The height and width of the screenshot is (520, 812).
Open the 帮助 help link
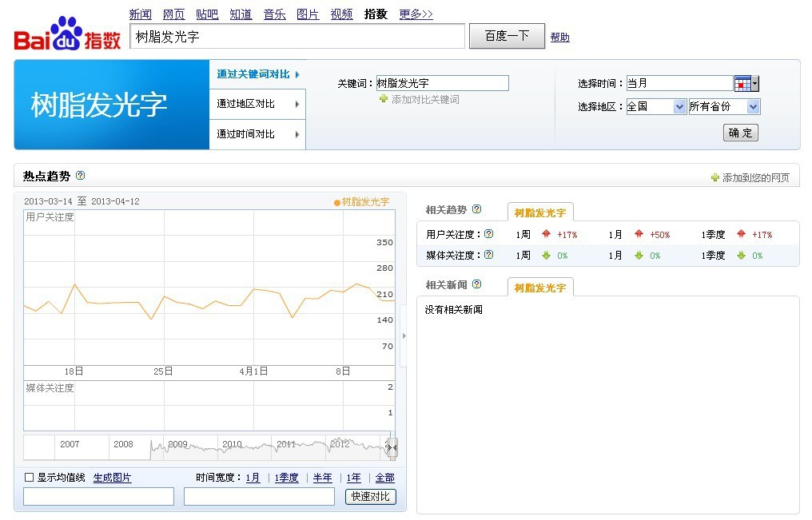coord(559,38)
